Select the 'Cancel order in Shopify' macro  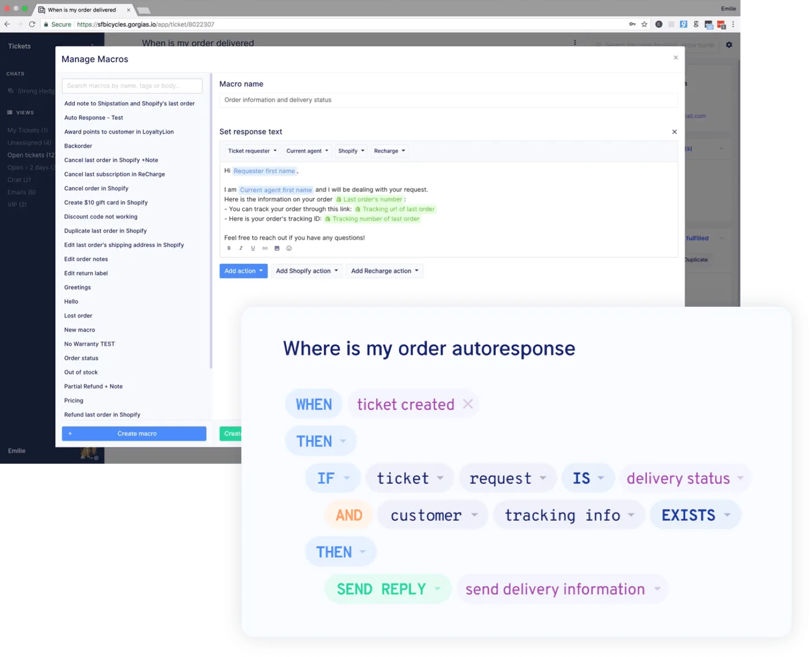[x=96, y=188]
